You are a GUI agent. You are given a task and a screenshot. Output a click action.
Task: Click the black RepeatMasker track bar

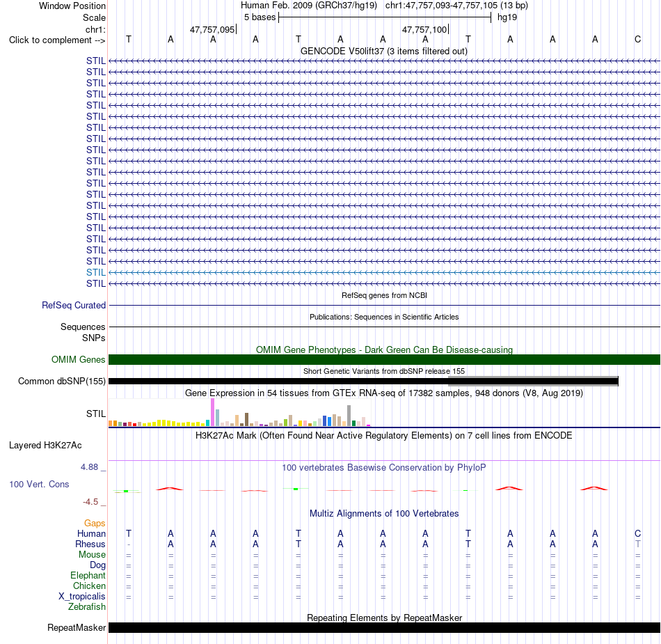[384, 627]
